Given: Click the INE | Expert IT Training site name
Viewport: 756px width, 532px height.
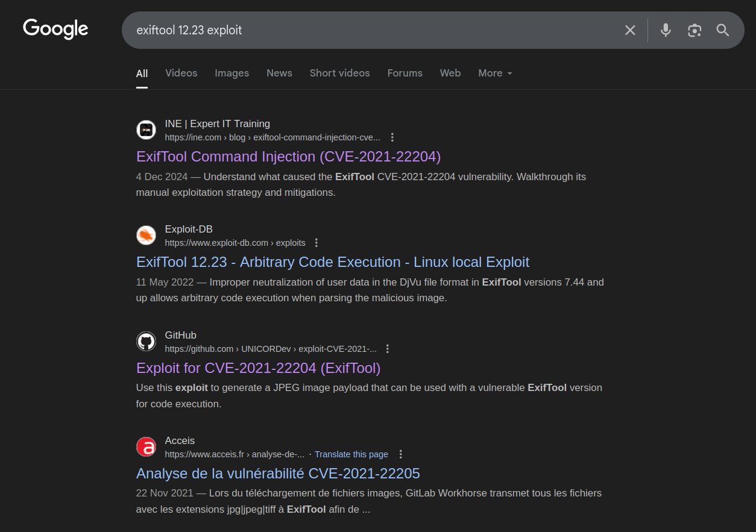Looking at the screenshot, I should click(x=218, y=124).
